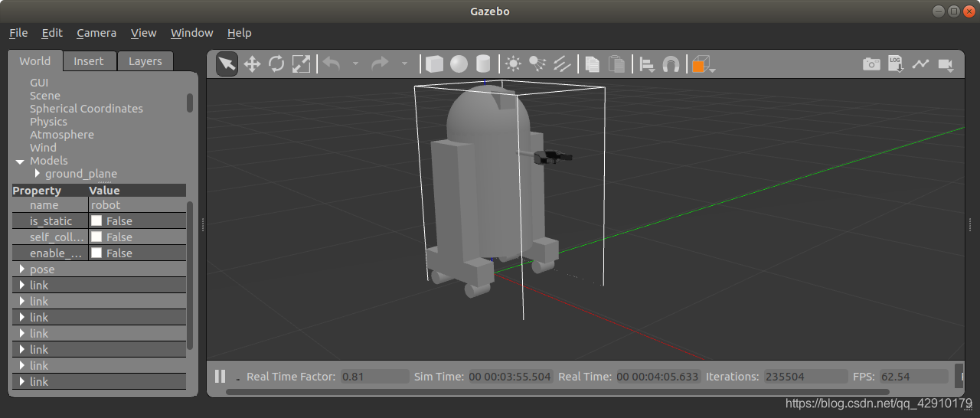Open the redo history dropdown arrow
Screen dimensions: 980x418
404,64
